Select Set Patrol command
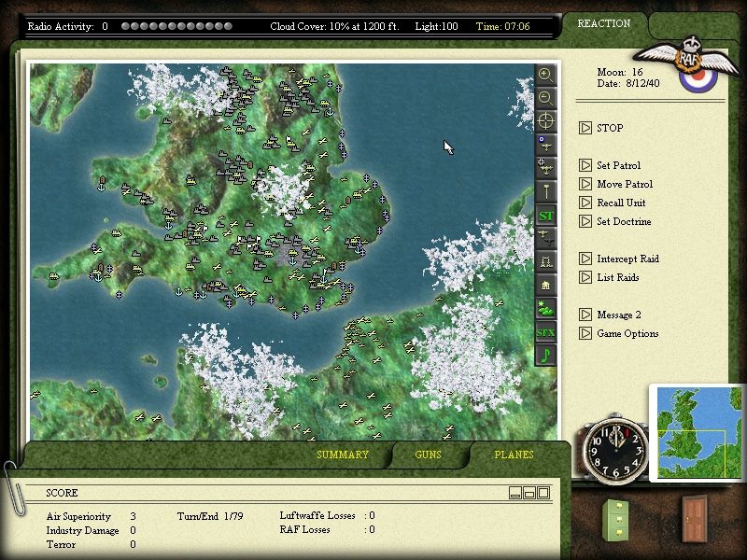 click(618, 165)
